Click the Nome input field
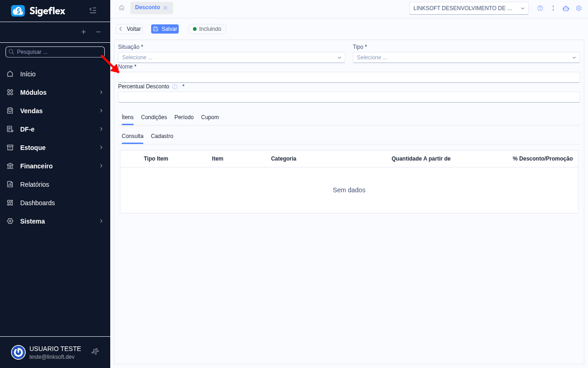 (x=349, y=77)
